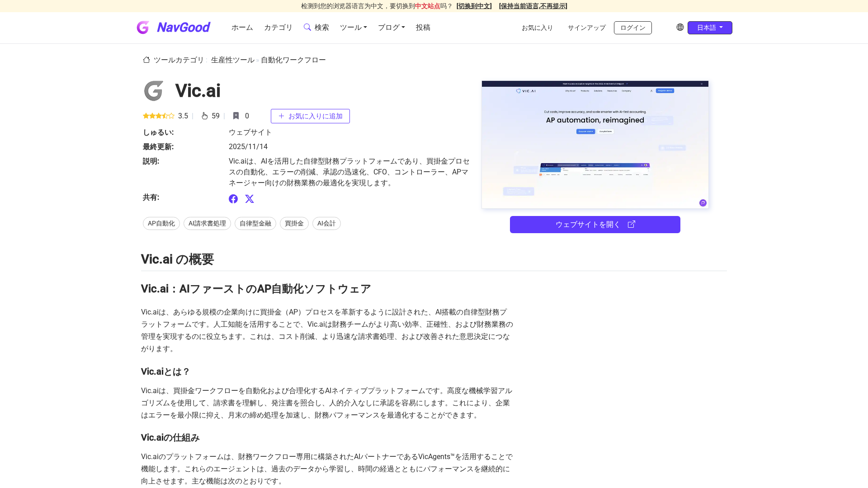This screenshot has height=488, width=868.
Task: Click the bookmark count icon
Action: 236,116
